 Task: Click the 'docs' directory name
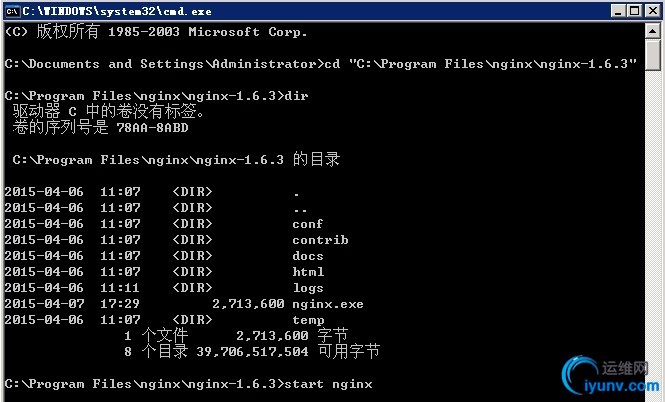click(x=308, y=256)
